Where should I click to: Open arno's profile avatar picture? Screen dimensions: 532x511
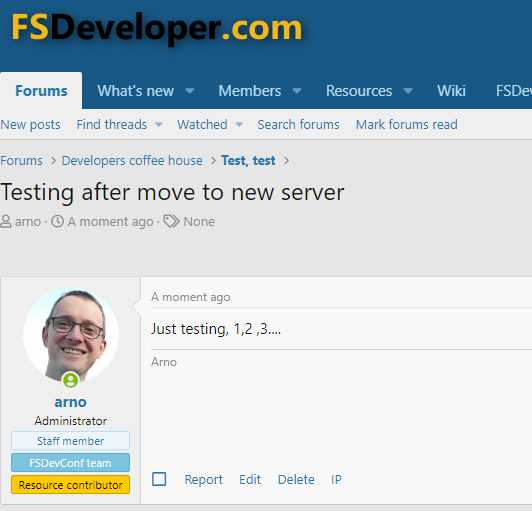[71, 335]
